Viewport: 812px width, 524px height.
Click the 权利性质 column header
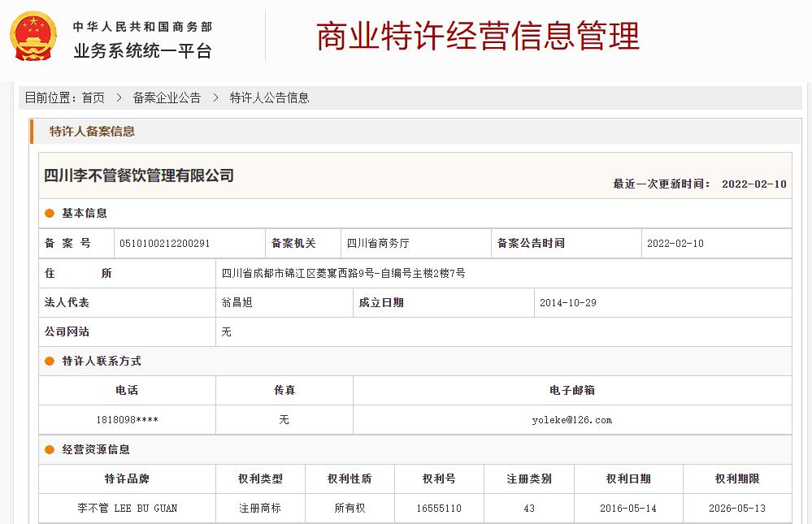coord(350,479)
